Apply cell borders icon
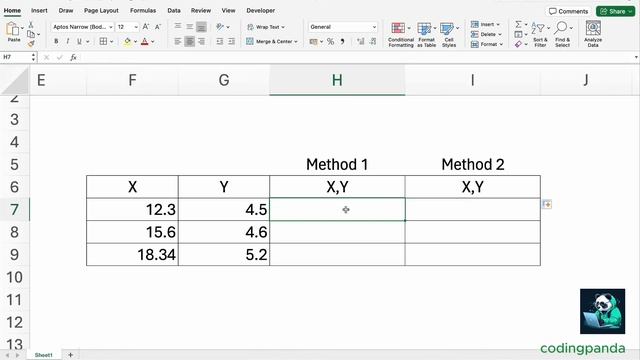This screenshot has width=640, height=360. coord(103,41)
